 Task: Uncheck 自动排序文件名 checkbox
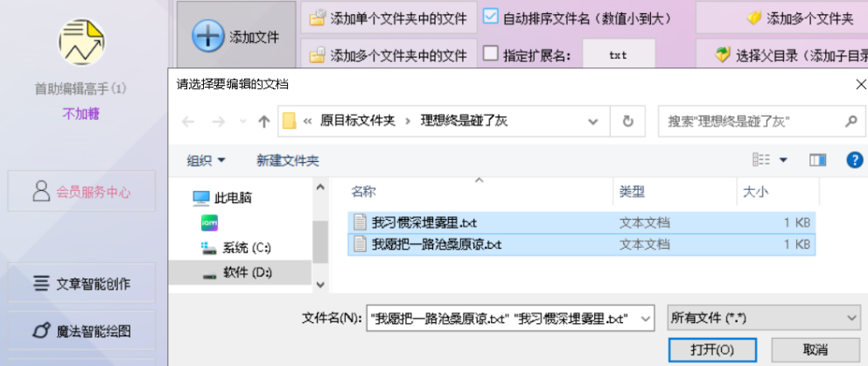tap(491, 18)
